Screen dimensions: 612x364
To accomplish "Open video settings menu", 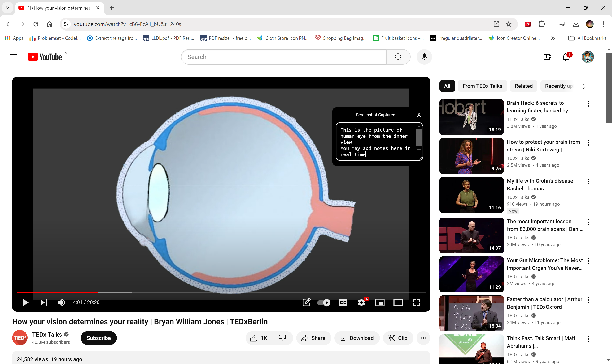I will click(x=361, y=302).
